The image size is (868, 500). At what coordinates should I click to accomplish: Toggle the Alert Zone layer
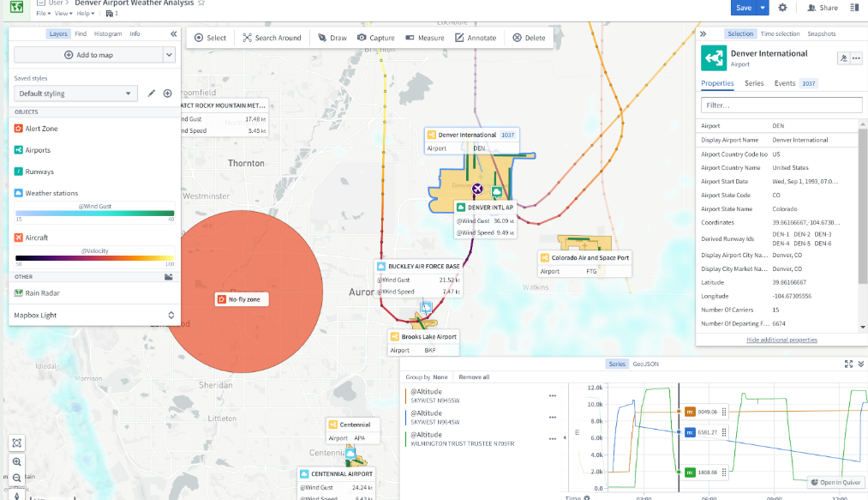coord(41,129)
